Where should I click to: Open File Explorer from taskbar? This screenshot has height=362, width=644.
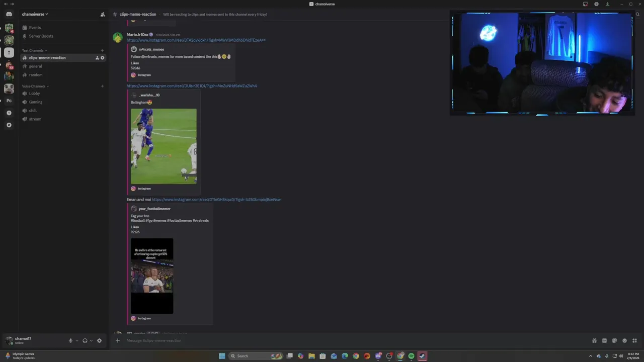311,356
